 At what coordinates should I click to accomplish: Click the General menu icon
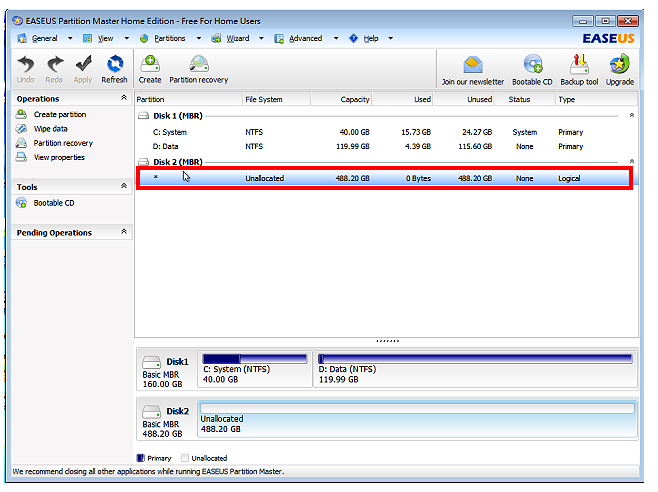pos(22,38)
